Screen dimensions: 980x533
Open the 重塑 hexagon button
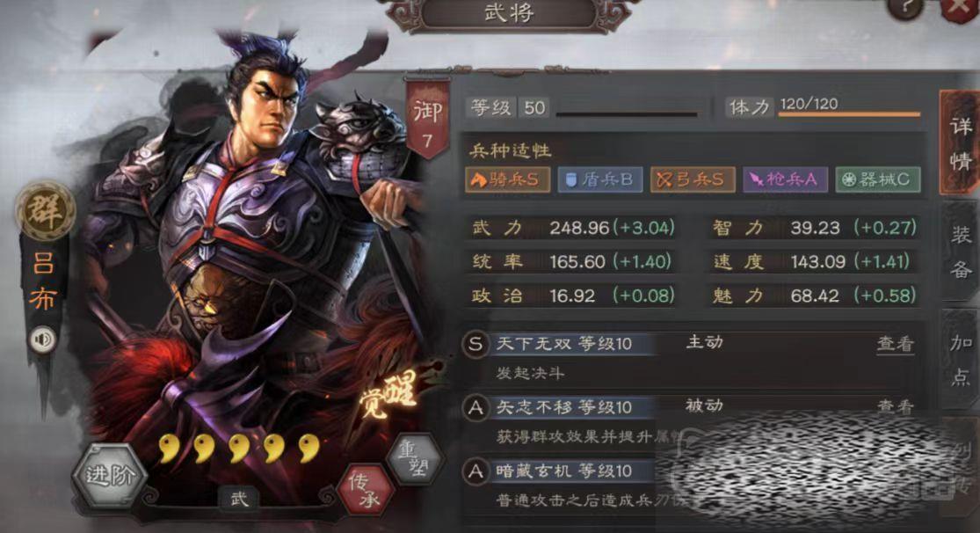pyautogui.click(x=414, y=458)
